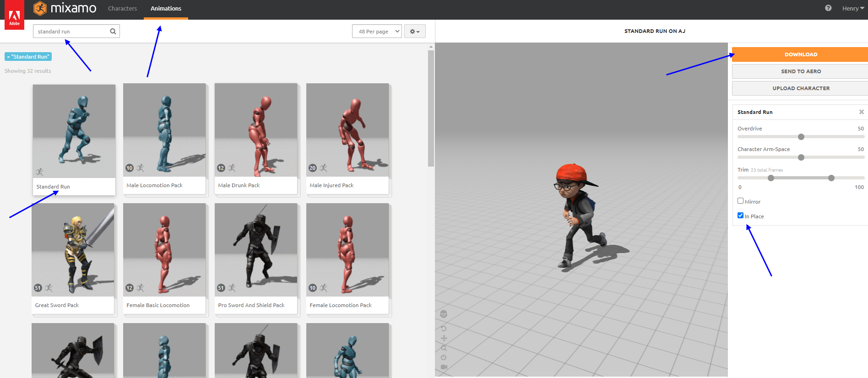Click the right Trim slider handle
The width and height of the screenshot is (868, 378).
click(831, 178)
